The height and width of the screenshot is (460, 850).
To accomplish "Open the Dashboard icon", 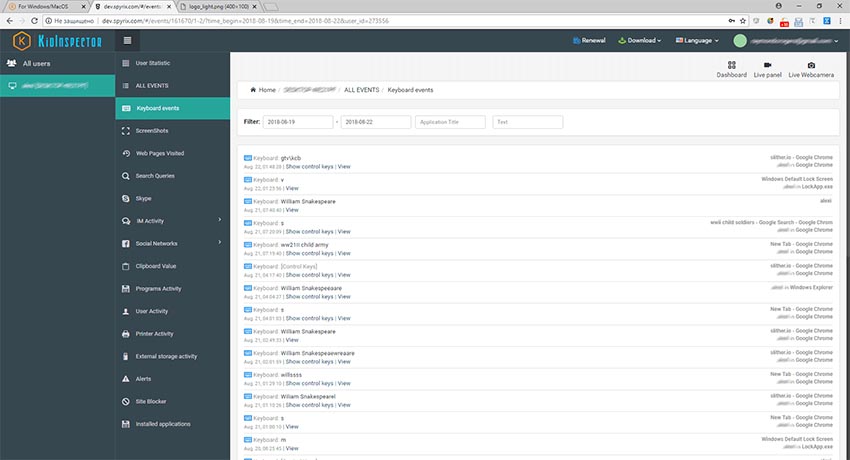I will [x=731, y=65].
